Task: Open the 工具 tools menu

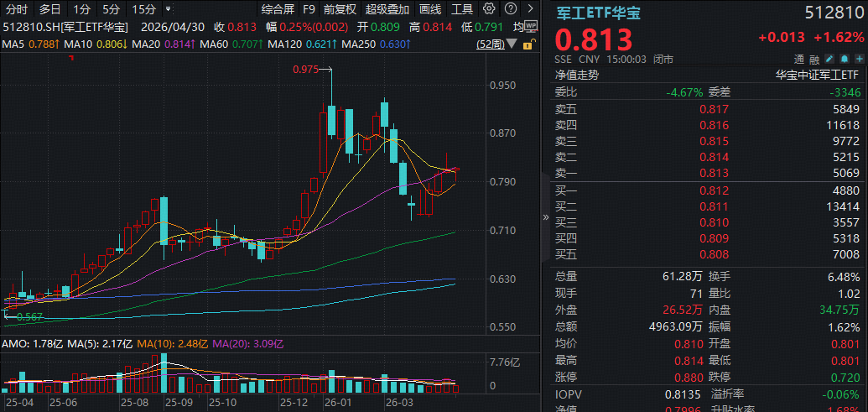Action: click(x=462, y=10)
